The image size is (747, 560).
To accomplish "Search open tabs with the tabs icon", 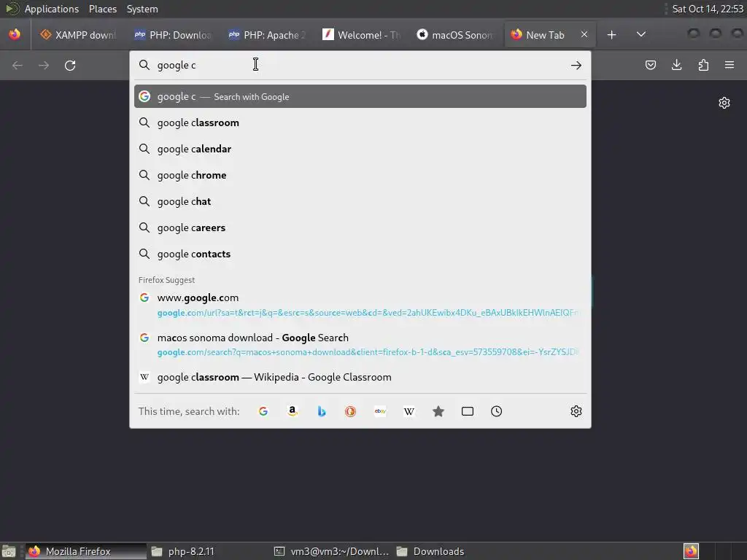I will pos(468,411).
